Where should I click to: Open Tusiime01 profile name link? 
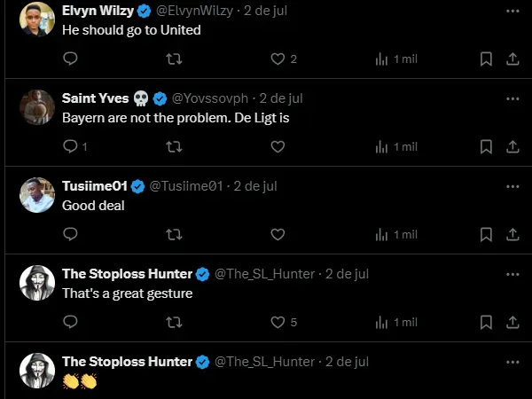click(x=95, y=186)
